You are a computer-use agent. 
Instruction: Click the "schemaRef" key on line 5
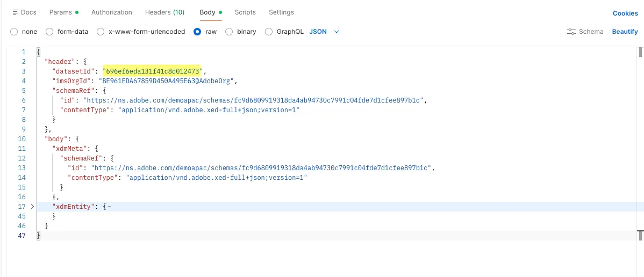73,90
